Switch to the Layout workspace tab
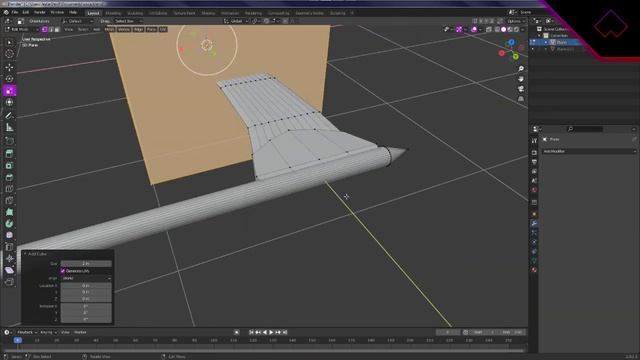 point(93,13)
